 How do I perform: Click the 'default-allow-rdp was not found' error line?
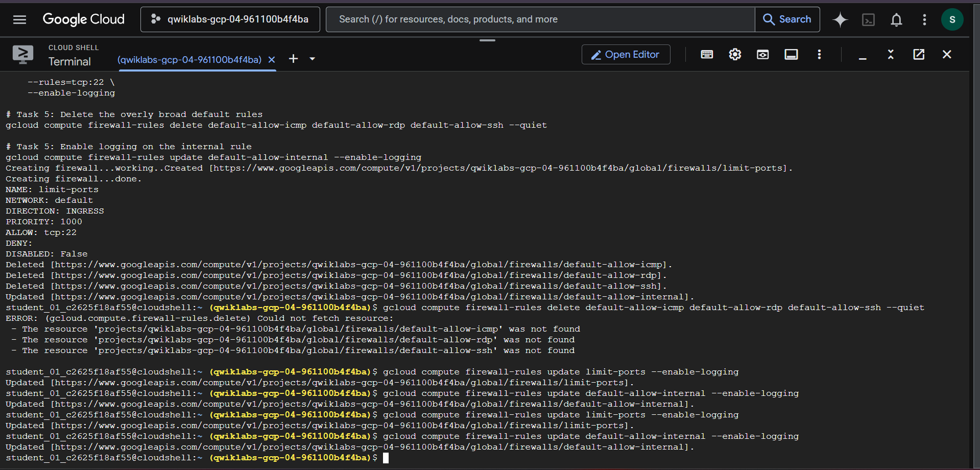293,340
